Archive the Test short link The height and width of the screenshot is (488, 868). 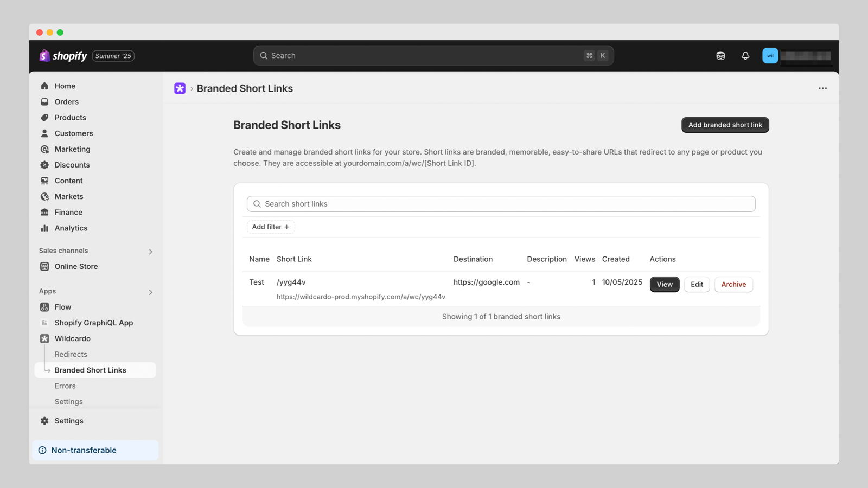[x=733, y=284]
